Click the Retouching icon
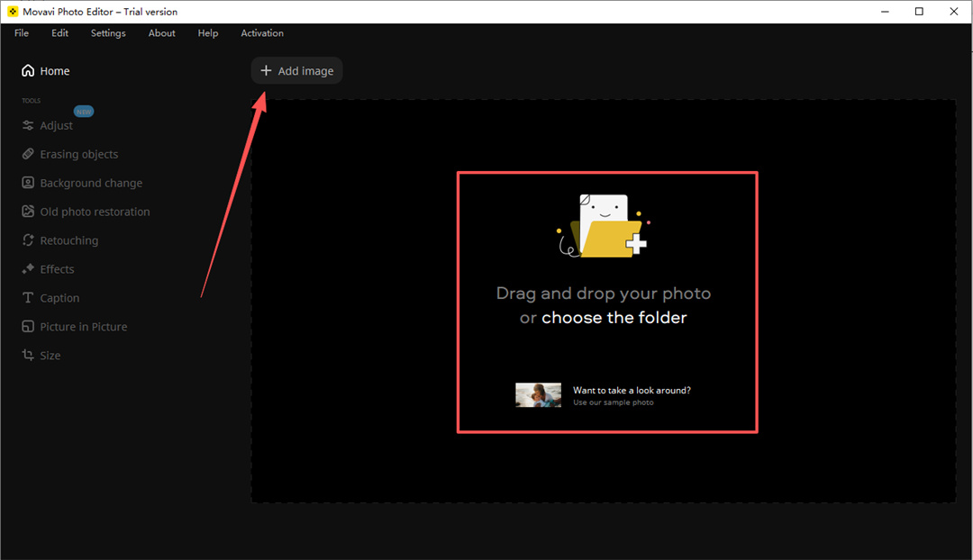This screenshot has height=560, width=973. point(28,240)
